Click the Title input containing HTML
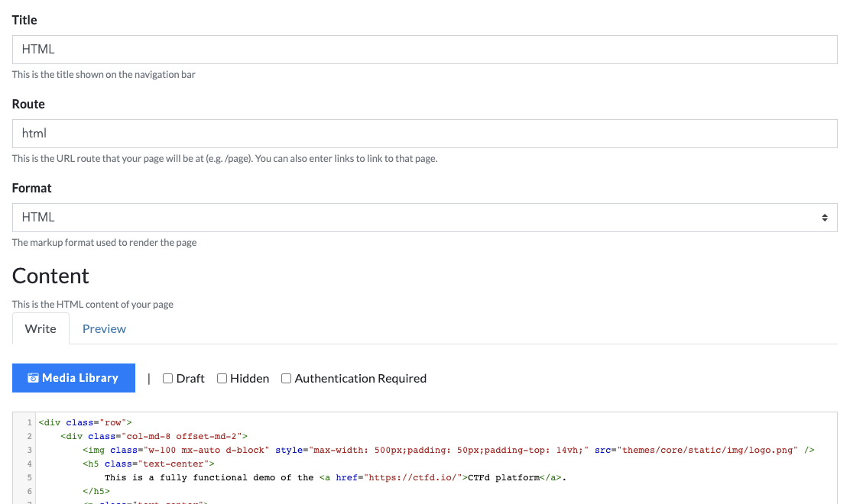 (x=423, y=49)
